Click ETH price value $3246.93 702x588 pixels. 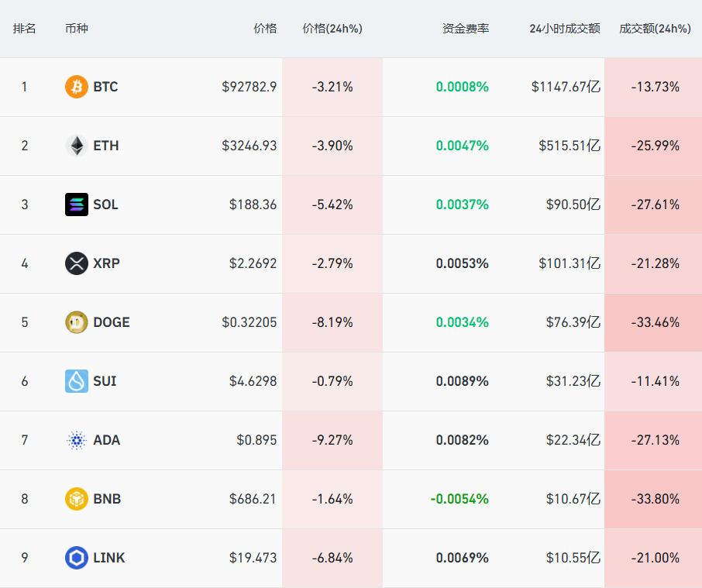click(249, 146)
